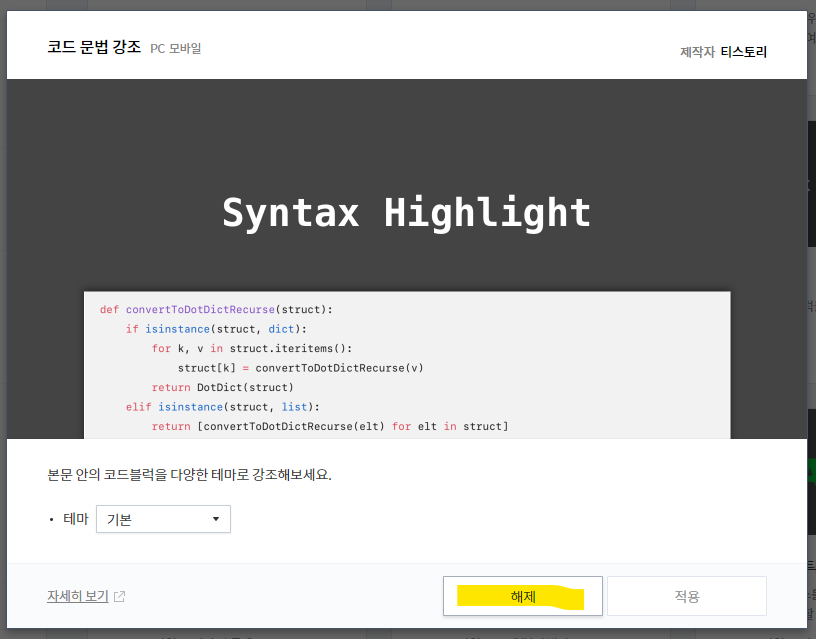Switch to the 모바일 preview tab
Viewport: 816px width, 639px height.
point(185,47)
